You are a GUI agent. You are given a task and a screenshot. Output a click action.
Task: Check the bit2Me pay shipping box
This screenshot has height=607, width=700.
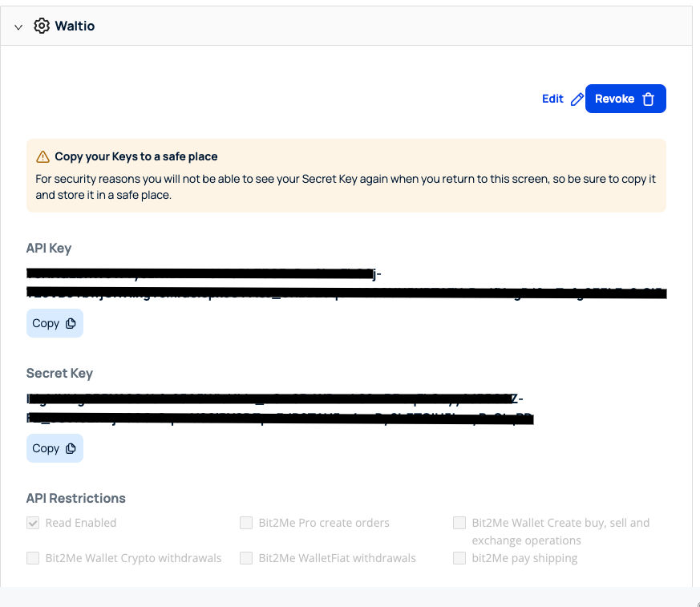(x=459, y=558)
